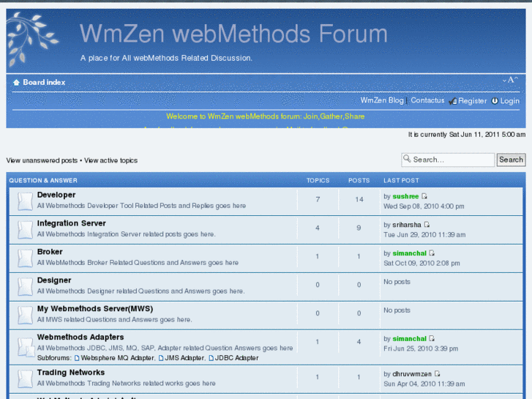Click the Trading Networks forum folder icon
Screen dimensions: 532x399
pyautogui.click(x=25, y=379)
